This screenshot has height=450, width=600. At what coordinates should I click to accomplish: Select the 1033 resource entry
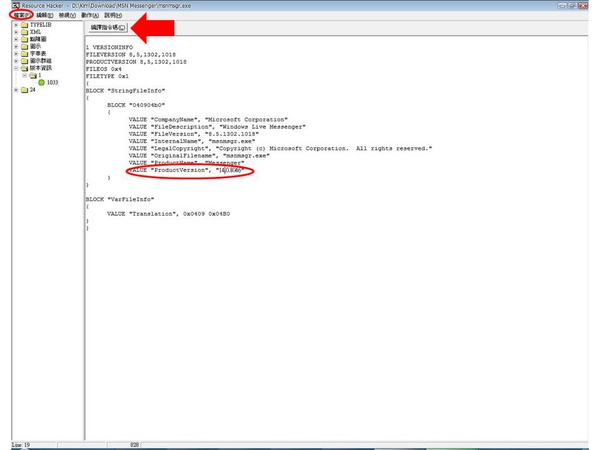click(x=52, y=83)
